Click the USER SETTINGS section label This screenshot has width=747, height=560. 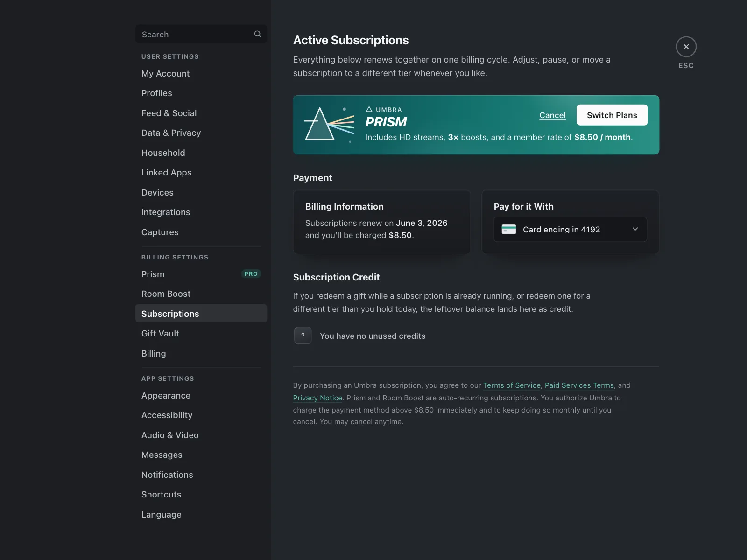pyautogui.click(x=170, y=56)
